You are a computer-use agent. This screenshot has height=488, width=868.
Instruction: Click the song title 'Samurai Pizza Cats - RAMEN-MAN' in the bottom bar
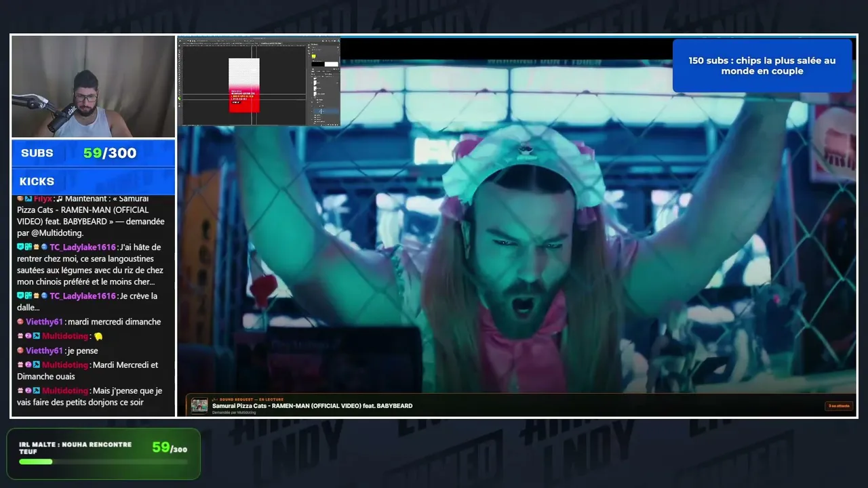312,406
